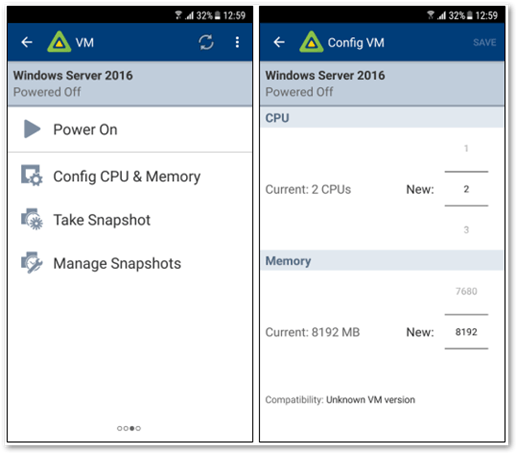The height and width of the screenshot is (454, 517).
Task: Tap the Powered Off status on VM screen
Action: [x=47, y=92]
